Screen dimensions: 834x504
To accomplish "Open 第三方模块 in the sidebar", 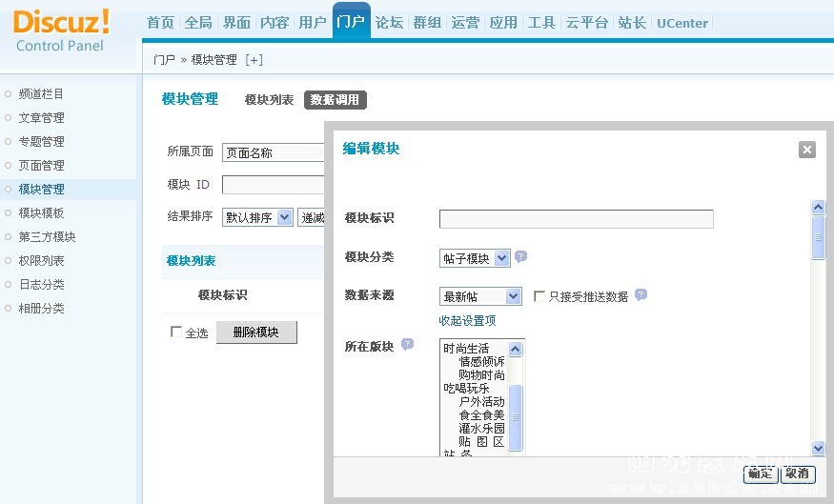I will pyautogui.click(x=47, y=236).
